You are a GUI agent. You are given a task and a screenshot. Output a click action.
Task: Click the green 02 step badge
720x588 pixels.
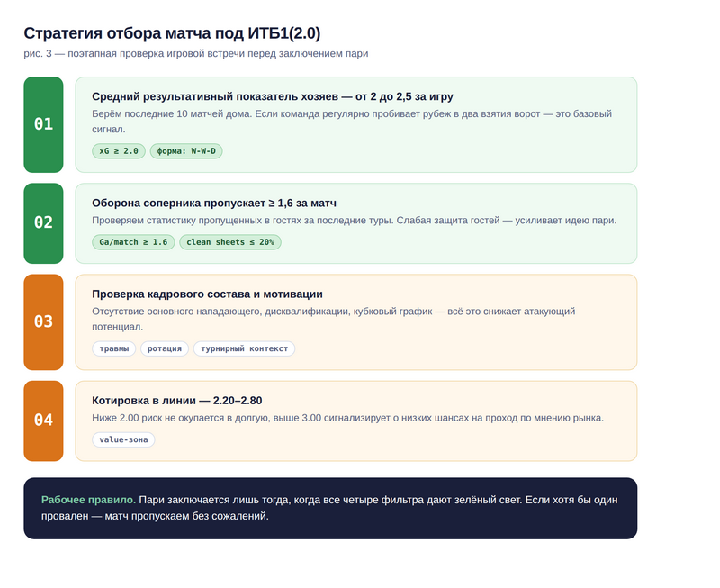point(43,222)
